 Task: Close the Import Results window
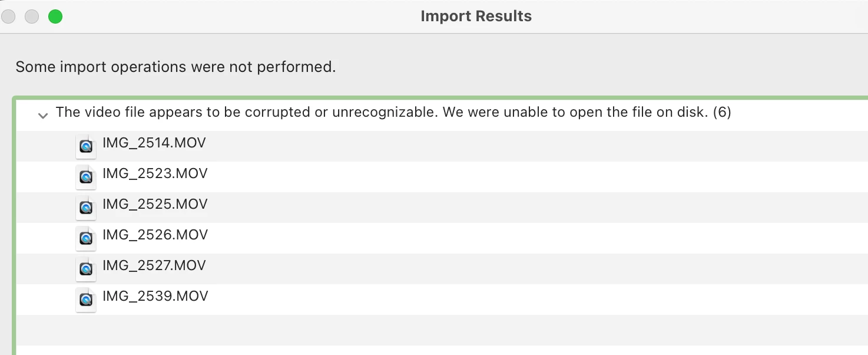point(8,17)
